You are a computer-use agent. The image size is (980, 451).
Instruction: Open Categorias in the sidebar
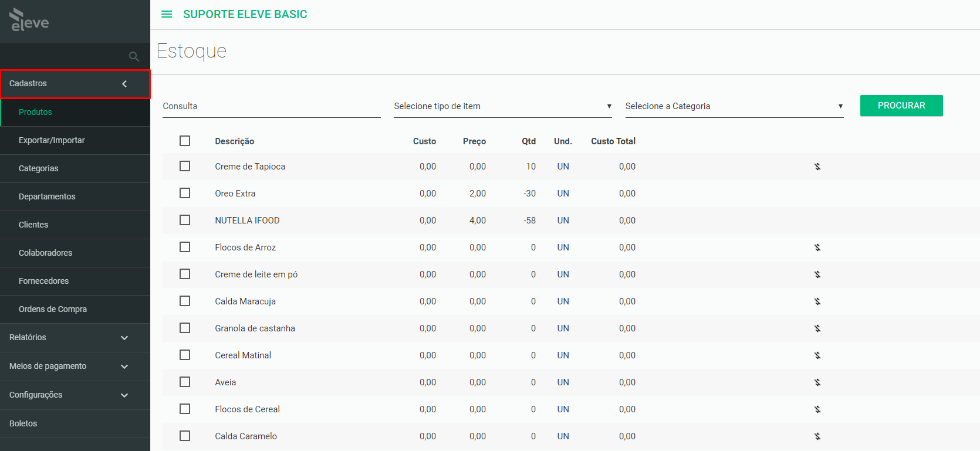[x=75, y=168]
